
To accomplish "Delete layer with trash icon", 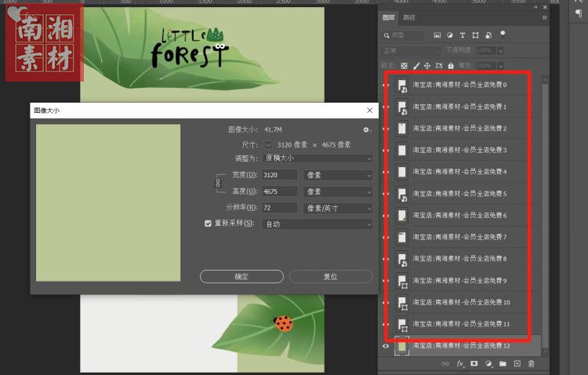I will pos(531,364).
